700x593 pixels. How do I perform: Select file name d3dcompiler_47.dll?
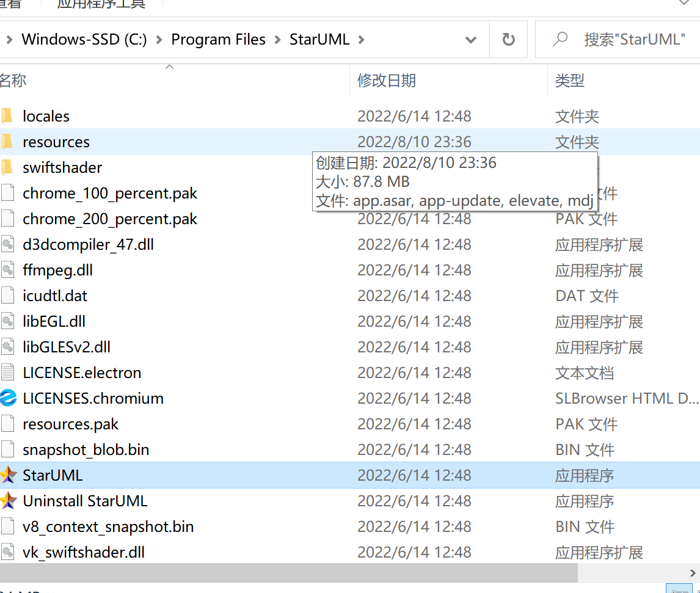coord(89,244)
